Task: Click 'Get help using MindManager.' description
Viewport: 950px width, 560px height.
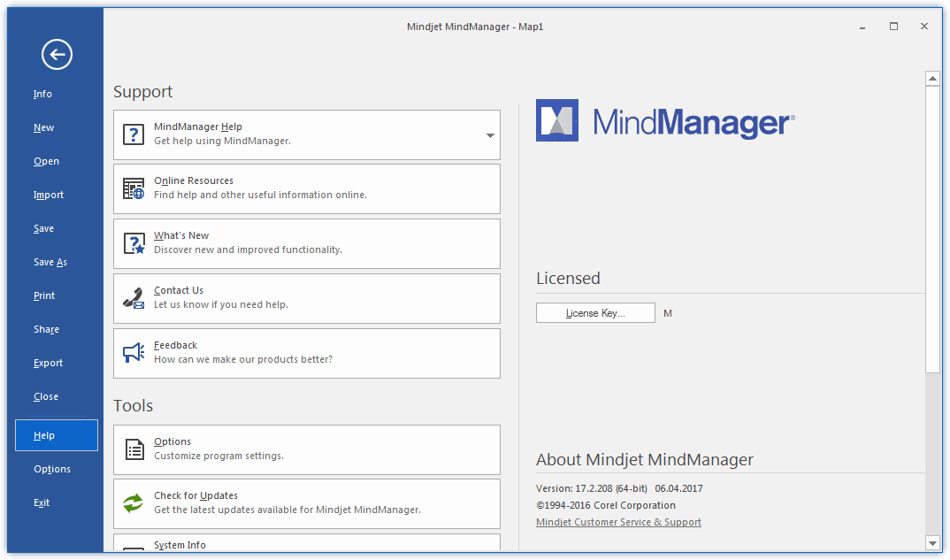Action: (222, 141)
